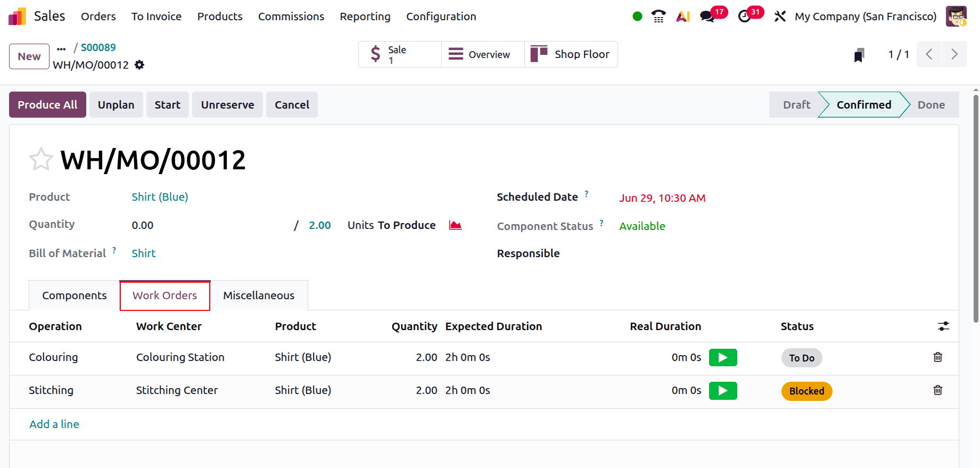Click the New button

pyautogui.click(x=29, y=56)
